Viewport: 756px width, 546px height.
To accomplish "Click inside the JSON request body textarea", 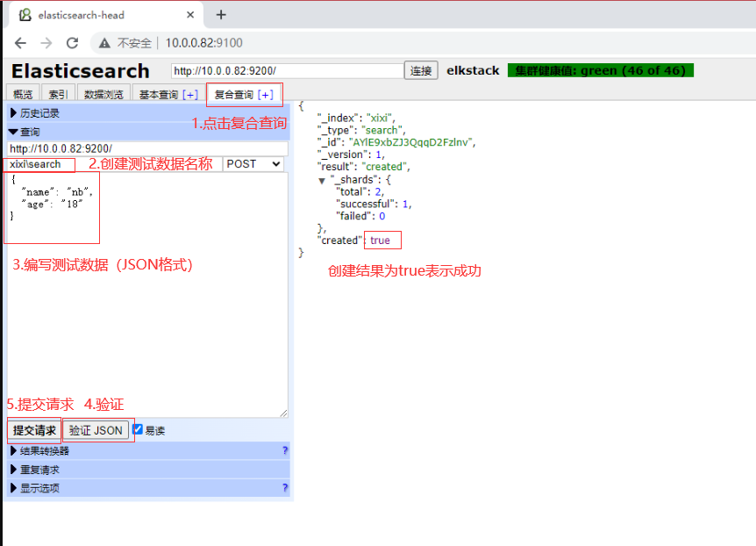I will click(x=147, y=294).
